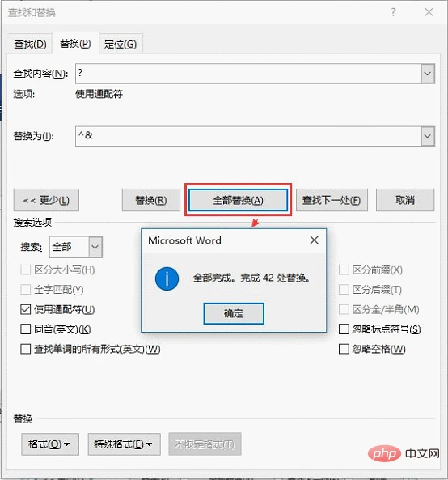Screen dimensions: 448x480
Task: Click the blue information icon
Action: [167, 279]
